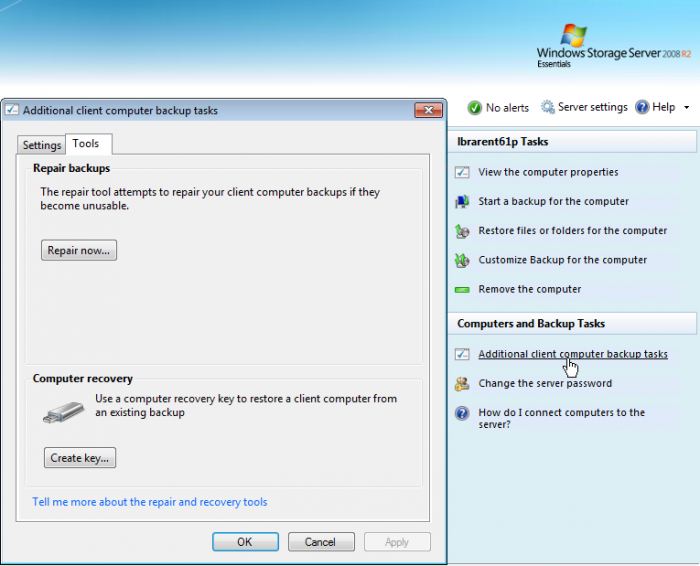This screenshot has height=566, width=700.
Task: Click the Computer recovery group label
Action: pyautogui.click(x=83, y=379)
